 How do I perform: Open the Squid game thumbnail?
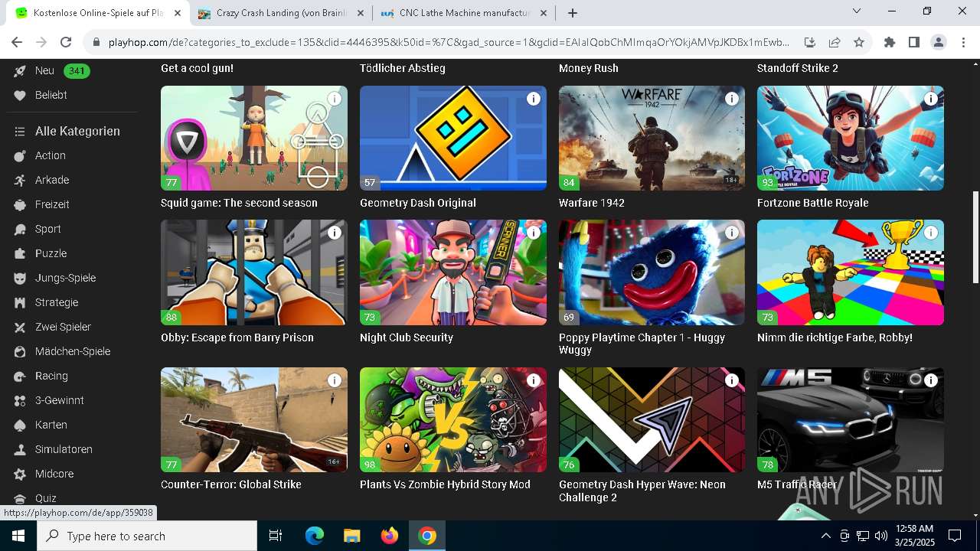tap(254, 138)
